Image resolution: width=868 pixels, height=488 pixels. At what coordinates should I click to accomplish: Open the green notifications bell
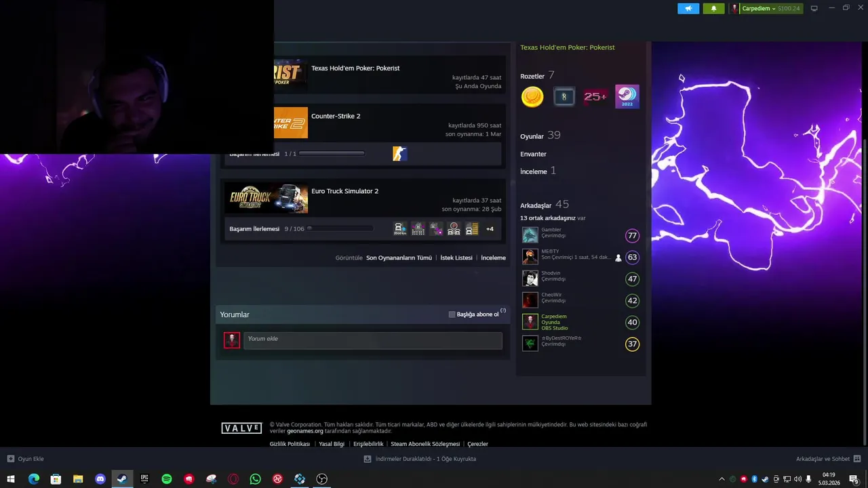[713, 8]
